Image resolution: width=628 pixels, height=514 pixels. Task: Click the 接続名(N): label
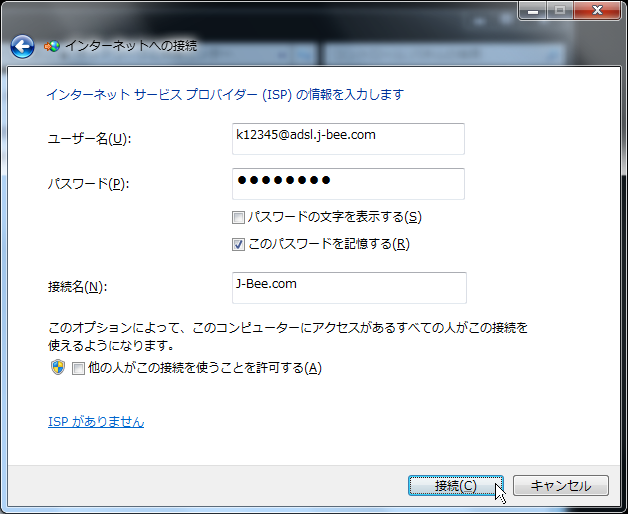coord(78,287)
